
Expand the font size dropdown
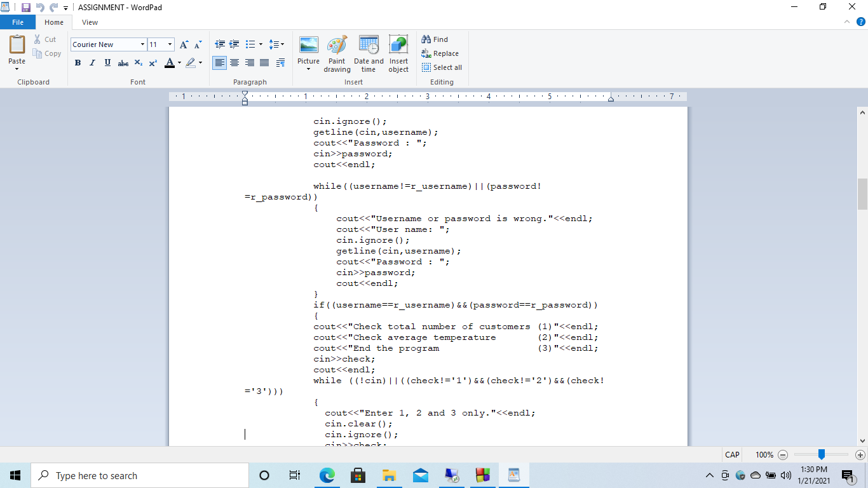tap(168, 44)
